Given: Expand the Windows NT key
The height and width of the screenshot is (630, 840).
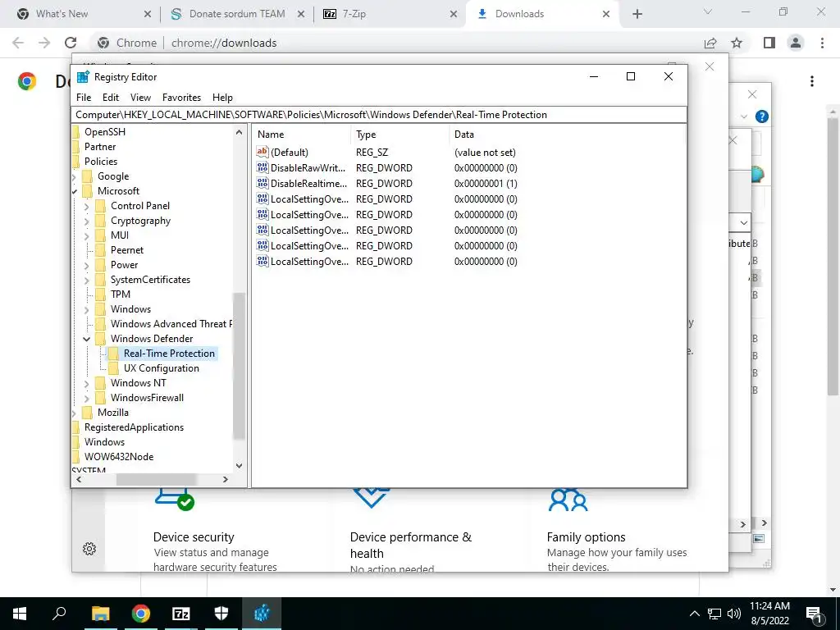Looking at the screenshot, I should (x=86, y=383).
